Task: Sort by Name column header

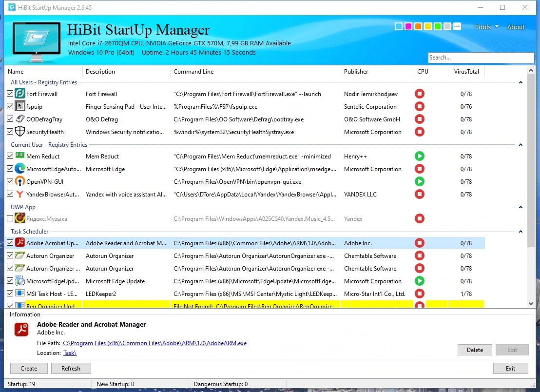Action: (x=43, y=71)
